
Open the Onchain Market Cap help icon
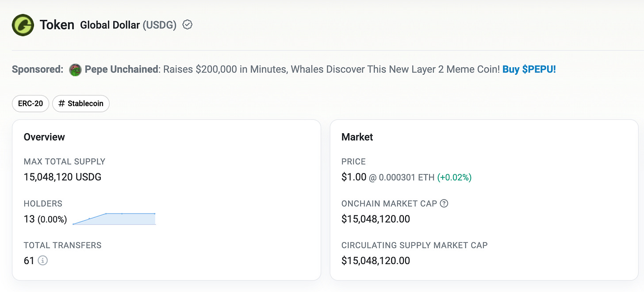(x=445, y=204)
